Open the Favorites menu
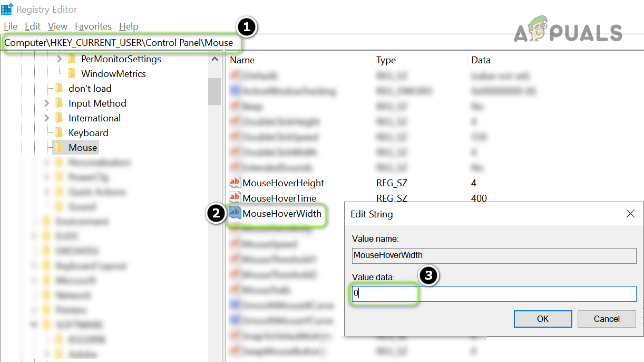644x362 pixels. point(93,26)
